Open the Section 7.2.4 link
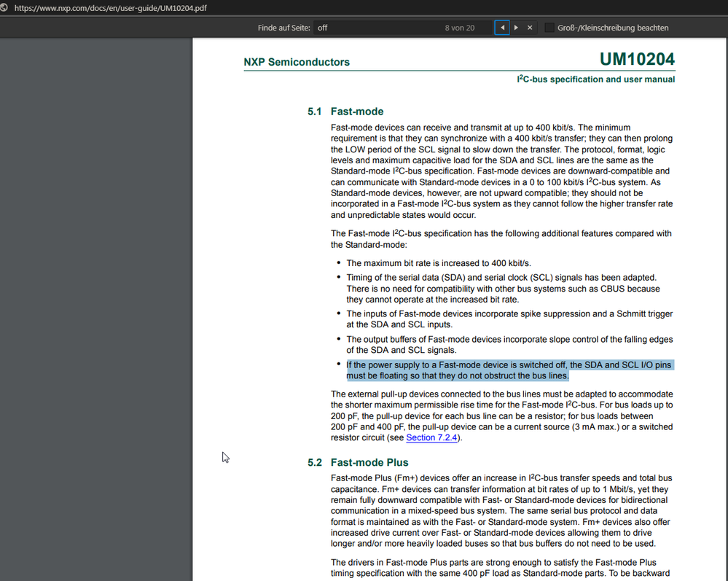The image size is (728, 581). point(432,437)
